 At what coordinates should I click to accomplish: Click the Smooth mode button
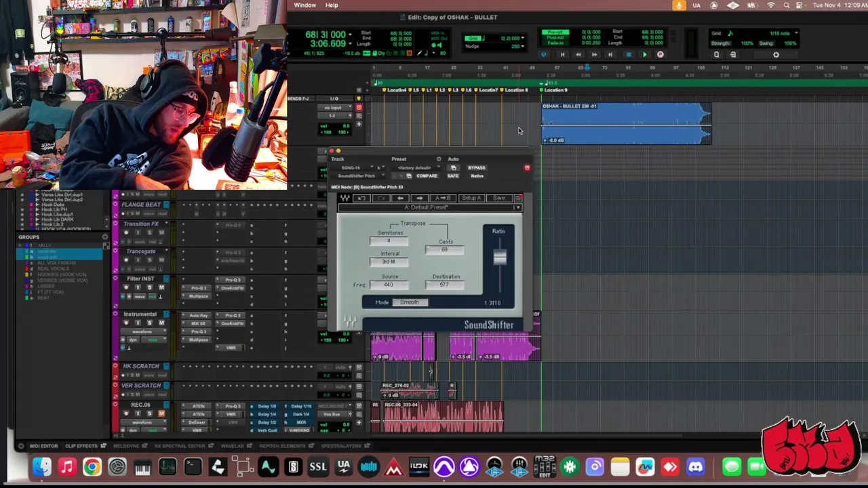(410, 302)
